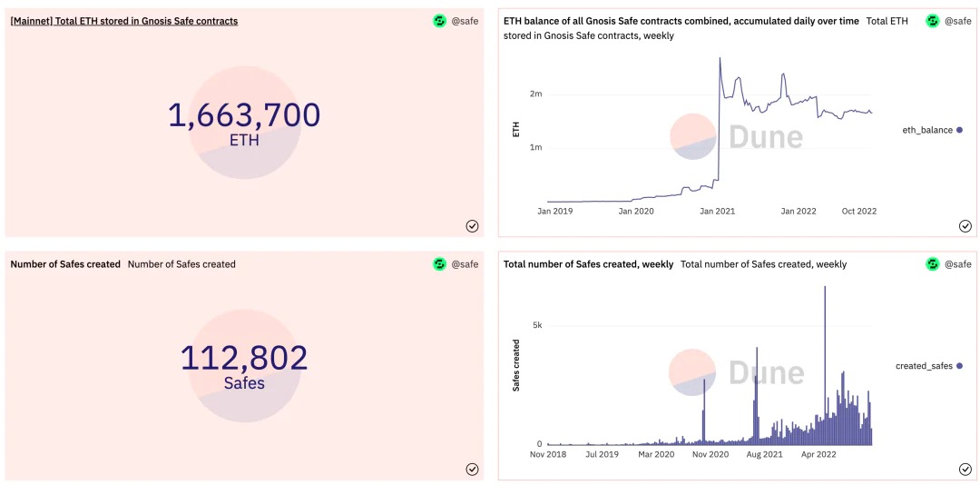Open the bold "Number of Safes created" title

[65, 264]
